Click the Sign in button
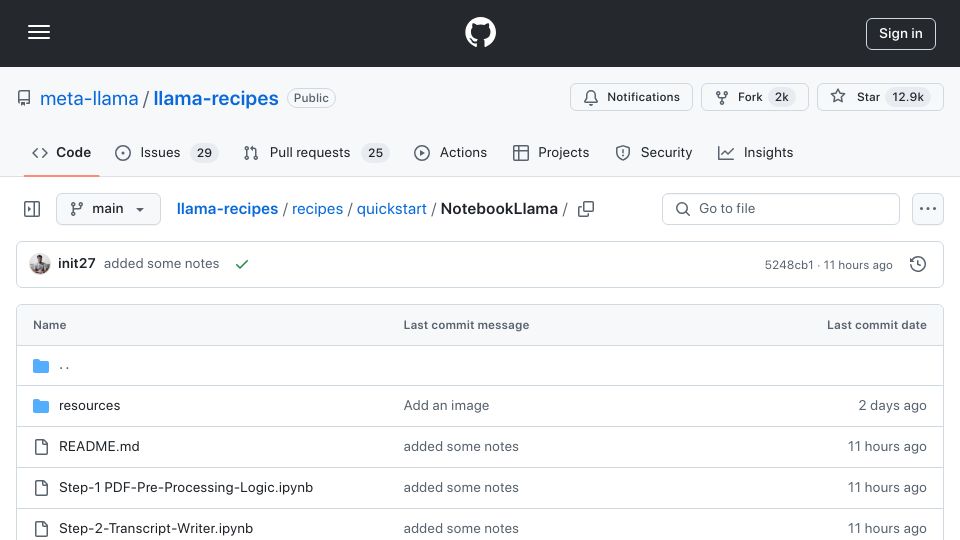This screenshot has width=960, height=540. point(901,34)
